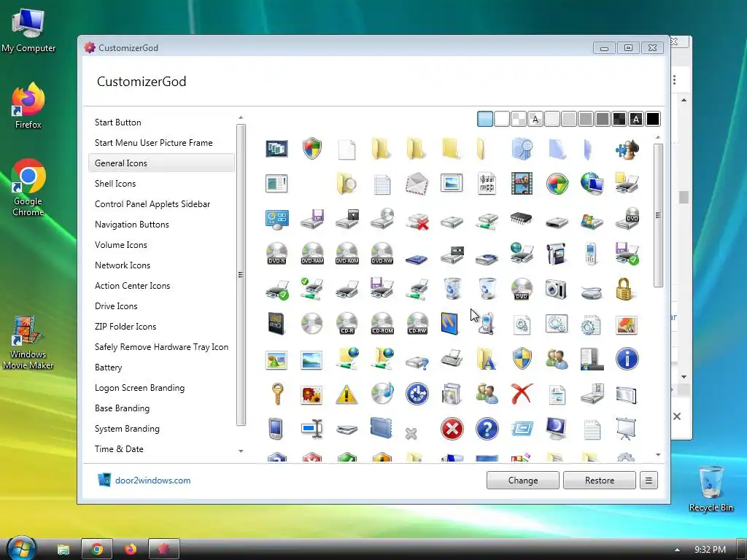Select Time & Date in the sidebar
Image resolution: width=747 pixels, height=560 pixels.
119,449
